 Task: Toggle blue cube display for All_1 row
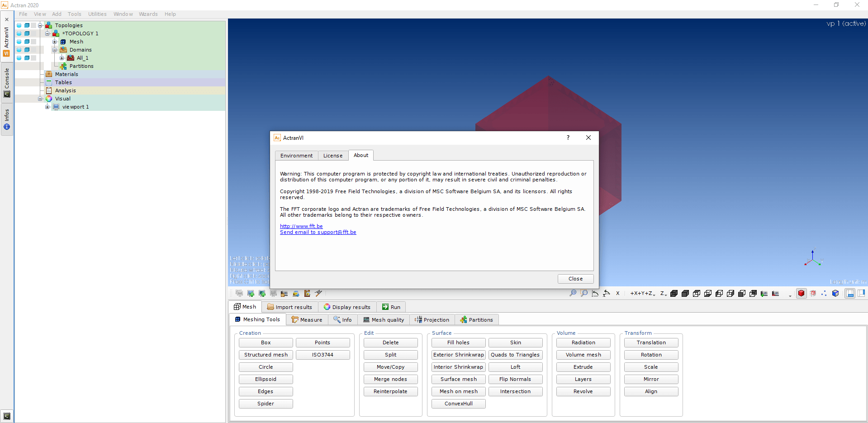[27, 58]
